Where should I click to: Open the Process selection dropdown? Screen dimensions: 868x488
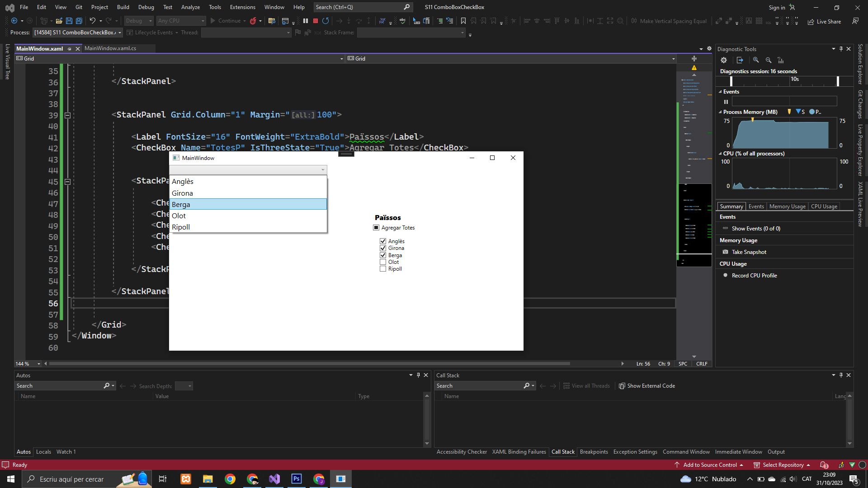(x=120, y=33)
